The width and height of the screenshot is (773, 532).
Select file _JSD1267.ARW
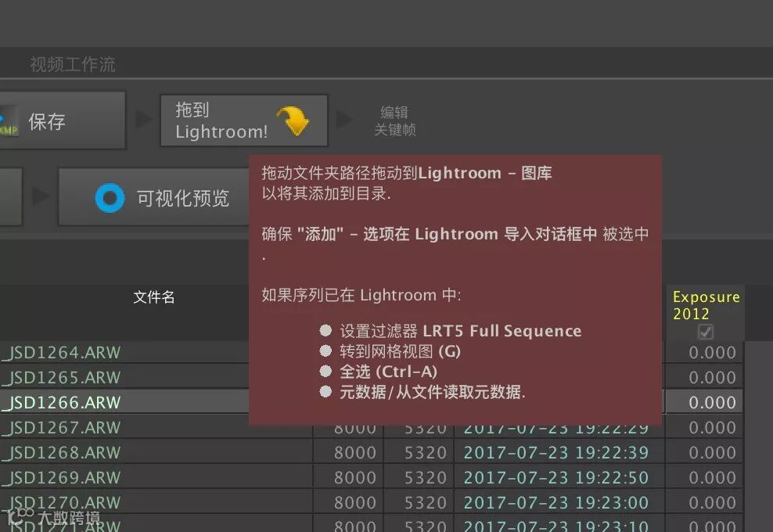pos(61,427)
